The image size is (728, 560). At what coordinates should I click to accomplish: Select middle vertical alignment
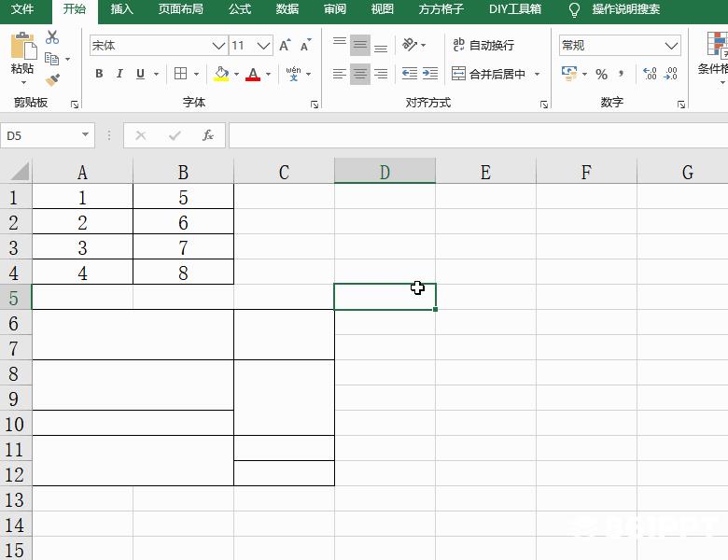click(360, 45)
